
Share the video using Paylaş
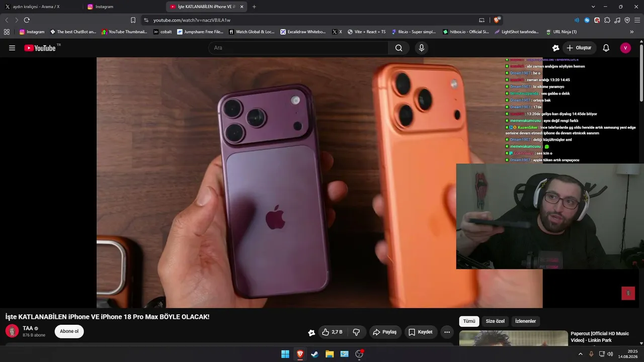click(385, 332)
